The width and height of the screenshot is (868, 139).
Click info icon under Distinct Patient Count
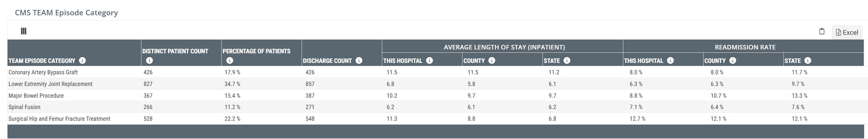150,61
